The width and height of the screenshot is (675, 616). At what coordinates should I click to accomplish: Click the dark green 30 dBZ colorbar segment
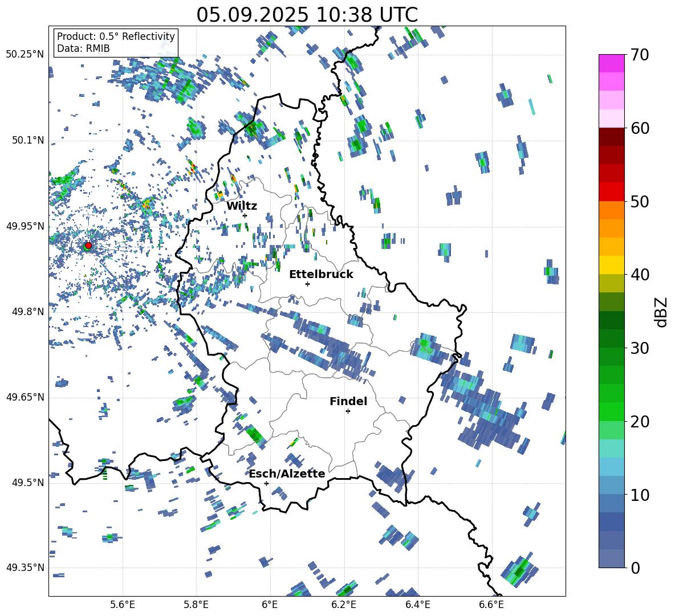tap(611, 338)
